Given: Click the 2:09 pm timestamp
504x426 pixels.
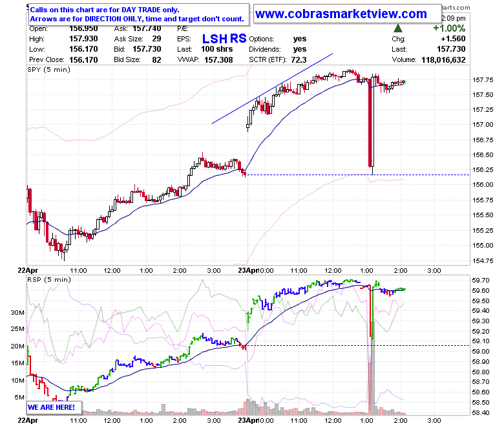Looking at the screenshot, I should [x=454, y=18].
